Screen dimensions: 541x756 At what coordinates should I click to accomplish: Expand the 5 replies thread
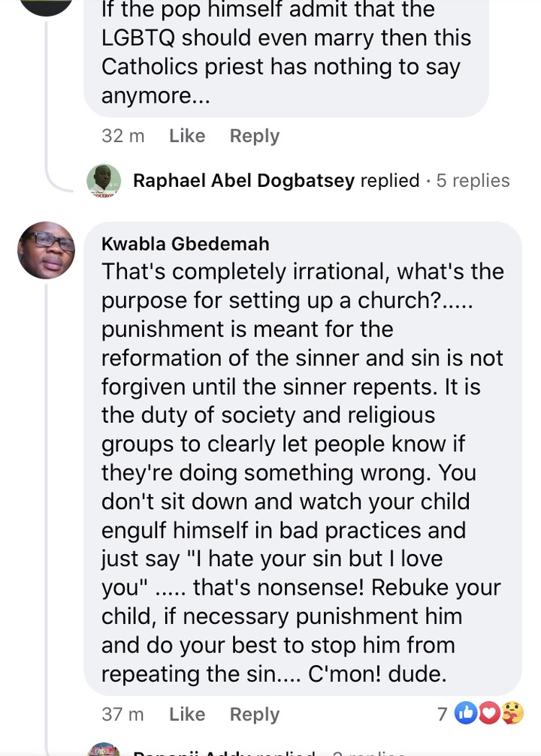(x=473, y=181)
